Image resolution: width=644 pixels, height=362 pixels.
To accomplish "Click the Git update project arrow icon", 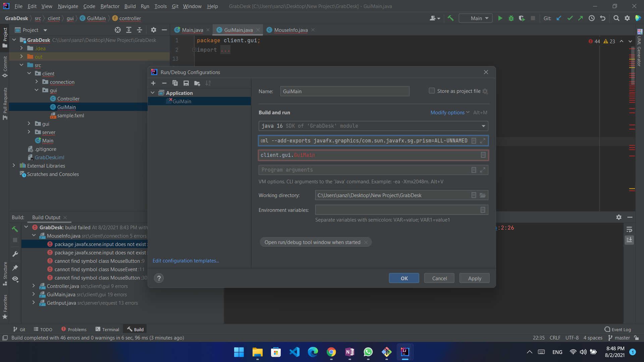I will point(559,18).
